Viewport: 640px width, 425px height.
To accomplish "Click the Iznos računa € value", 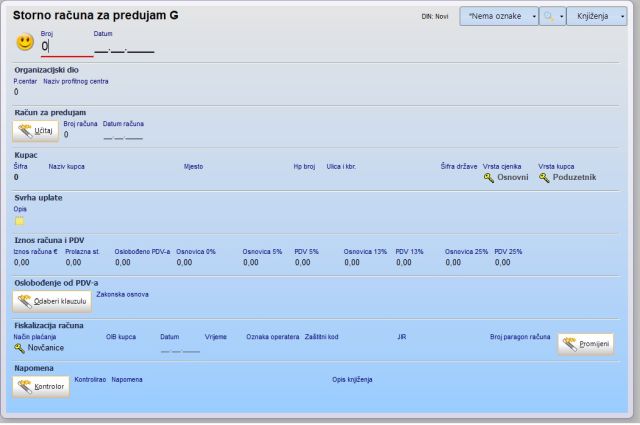I will [22, 262].
